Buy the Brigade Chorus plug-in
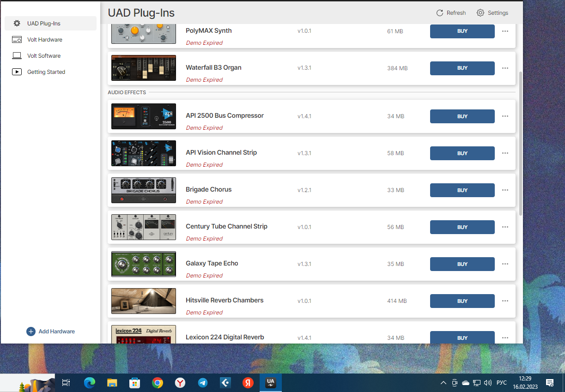Screen dimensions: 565x392 tap(462, 190)
